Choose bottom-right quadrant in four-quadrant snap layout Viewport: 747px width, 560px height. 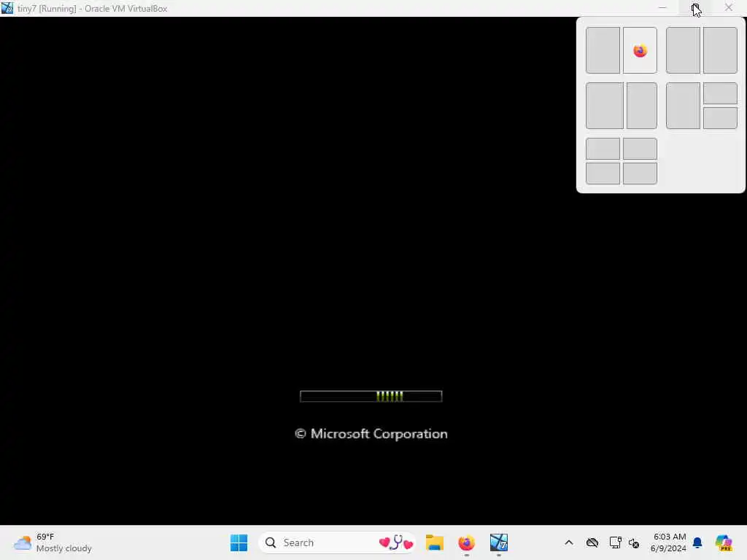[x=640, y=174]
